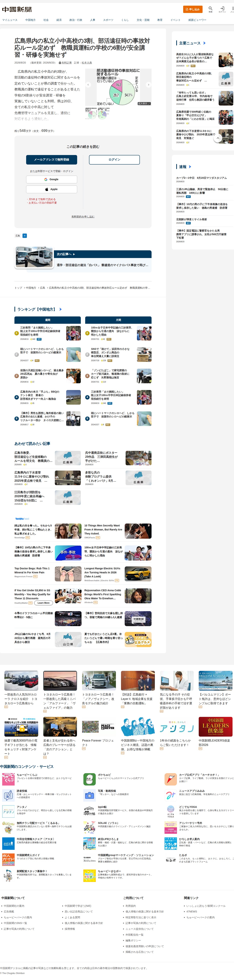The image size is (234, 980).
Task: Click メールアドレスで無料登録 button
Action: click(51, 159)
